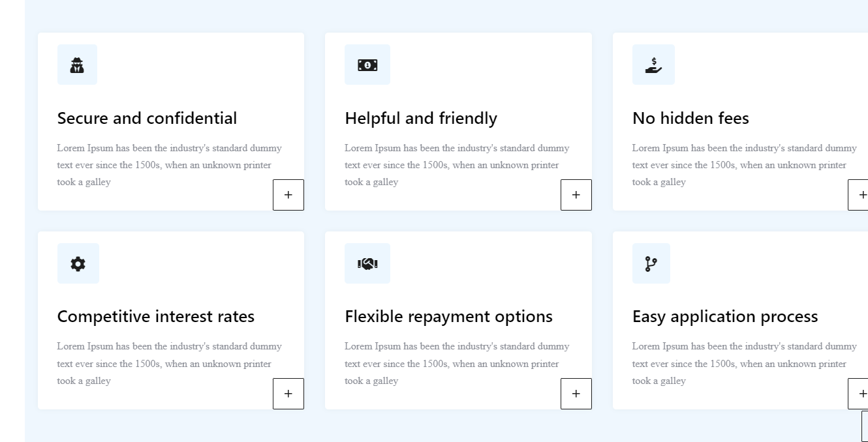Expand the Secure and confidential card plus button
868x442 pixels.
coord(288,195)
